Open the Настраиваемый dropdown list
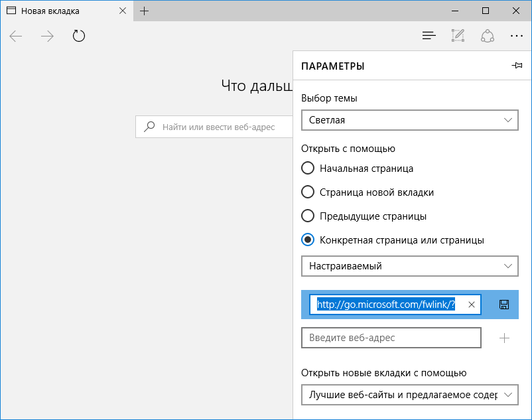 click(410, 266)
